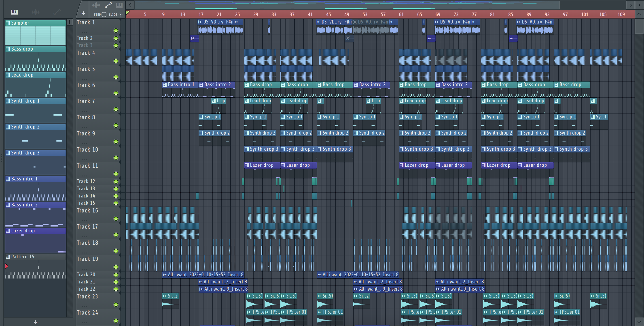Select Track 18 header

[98, 247]
